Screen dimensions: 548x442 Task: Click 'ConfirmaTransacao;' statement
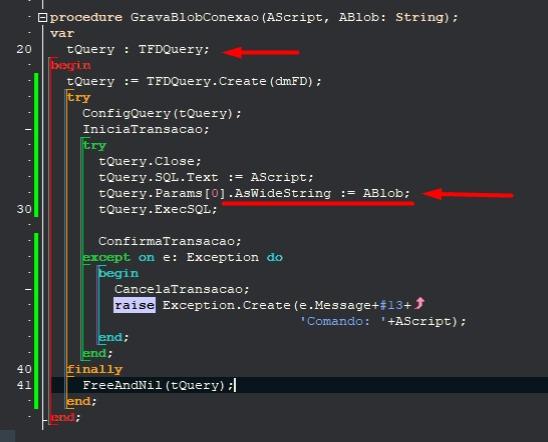170,241
